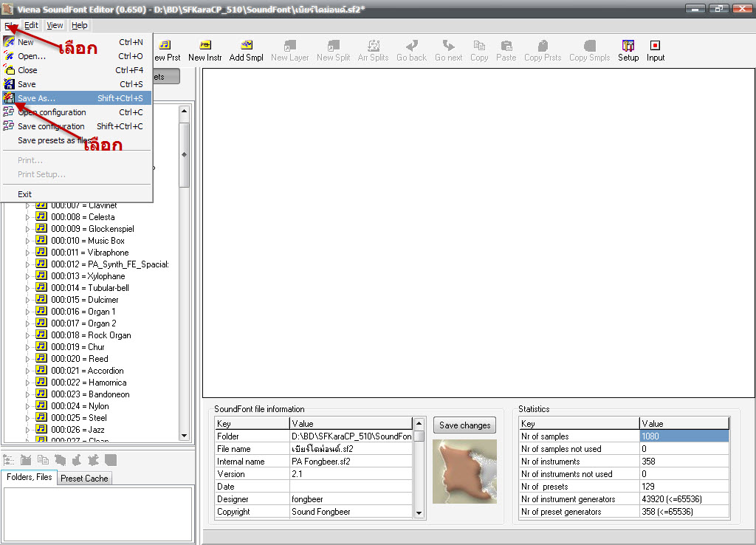Expand the 000:011 = Vibraphone preset
The height and width of the screenshot is (545, 756).
click(x=27, y=253)
